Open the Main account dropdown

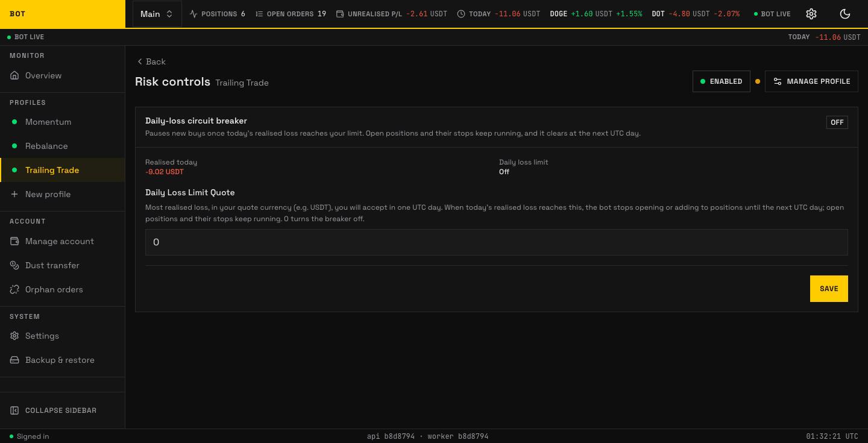point(157,14)
